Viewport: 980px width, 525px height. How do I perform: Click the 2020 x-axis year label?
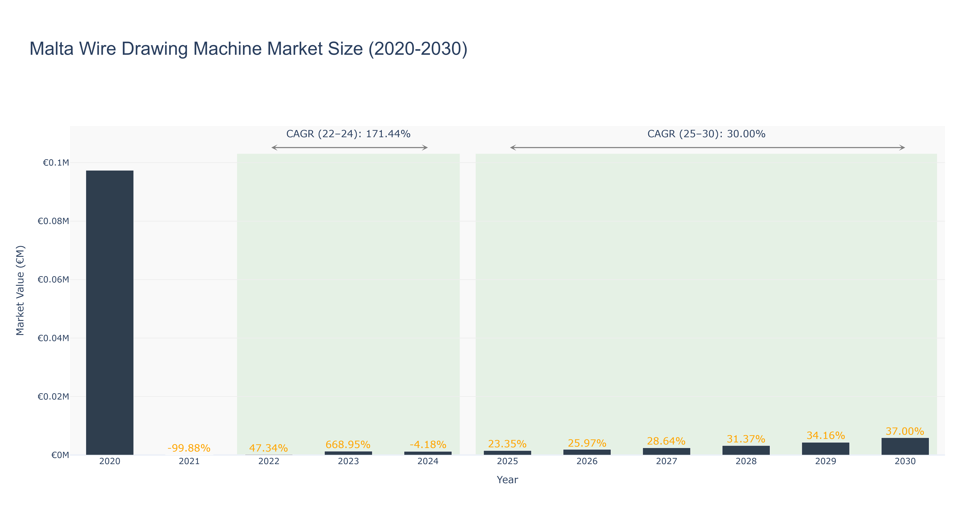[110, 461]
